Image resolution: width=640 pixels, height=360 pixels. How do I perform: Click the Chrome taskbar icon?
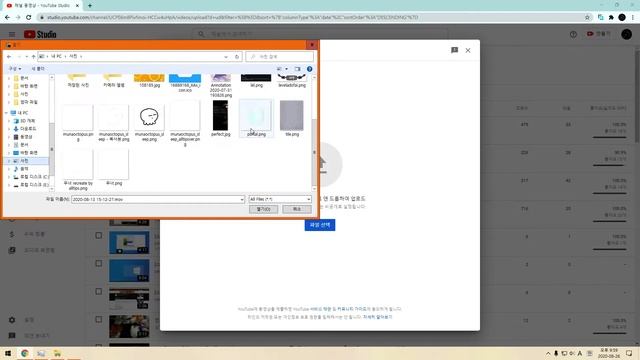[24, 353]
